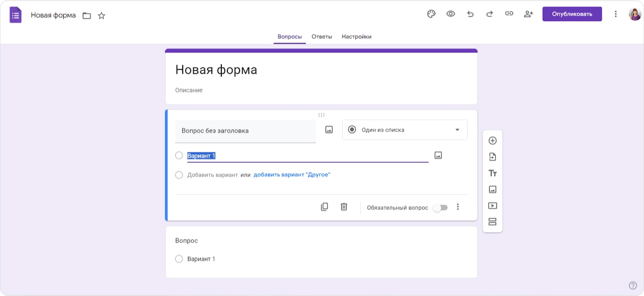Viewport: 644px width, 296px height.
Task: Click the Описание description field
Action: [189, 90]
